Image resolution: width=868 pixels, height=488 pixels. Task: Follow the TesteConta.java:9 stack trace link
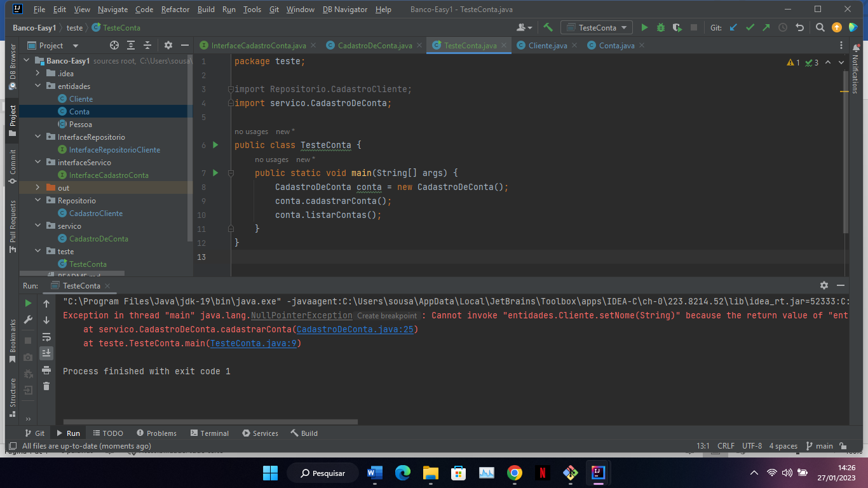click(254, 343)
